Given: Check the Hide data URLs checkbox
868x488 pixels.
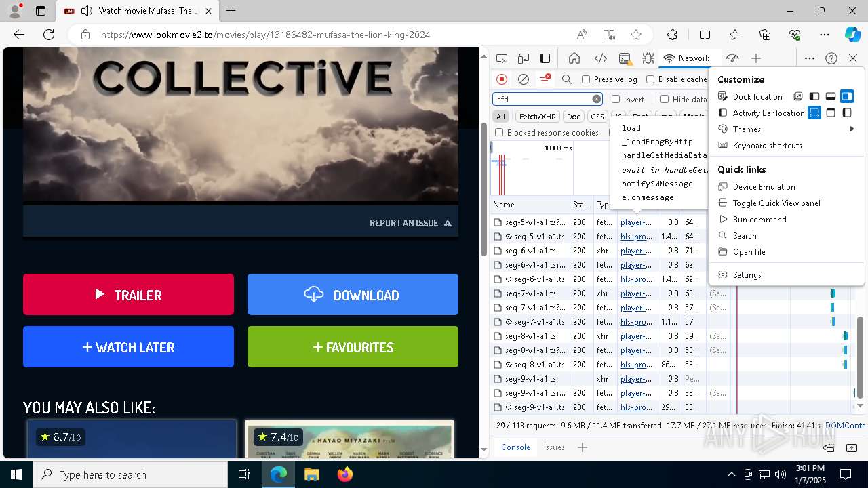Looking at the screenshot, I should (x=665, y=99).
